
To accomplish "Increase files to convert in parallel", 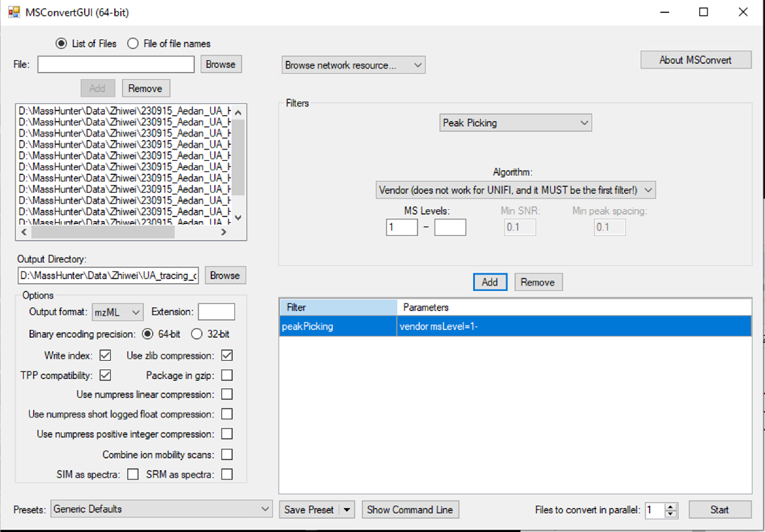I will [x=671, y=507].
